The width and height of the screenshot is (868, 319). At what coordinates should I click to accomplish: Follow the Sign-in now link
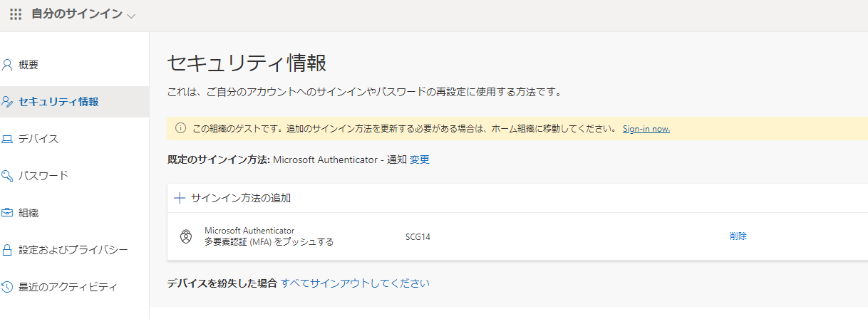point(646,129)
